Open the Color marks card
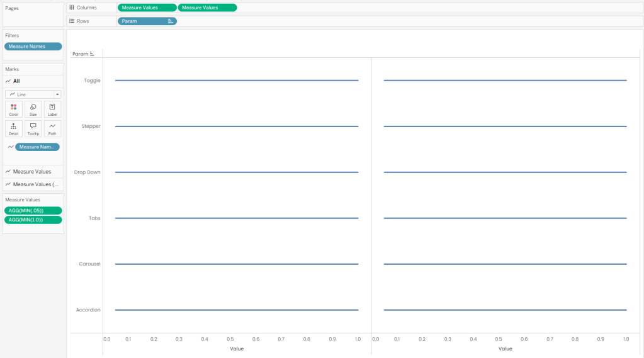Viewport: 644px width, 358px height. point(14,109)
